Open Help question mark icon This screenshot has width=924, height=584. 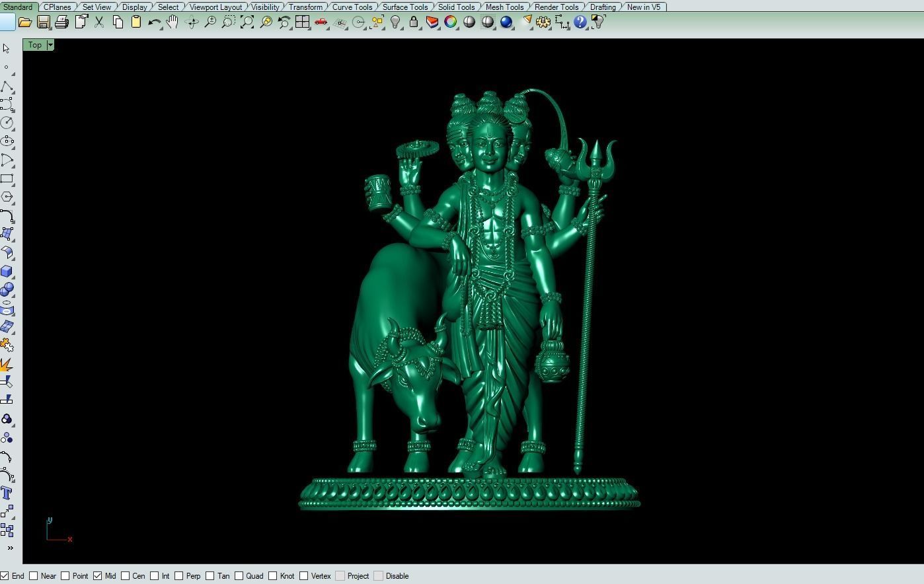pos(580,22)
